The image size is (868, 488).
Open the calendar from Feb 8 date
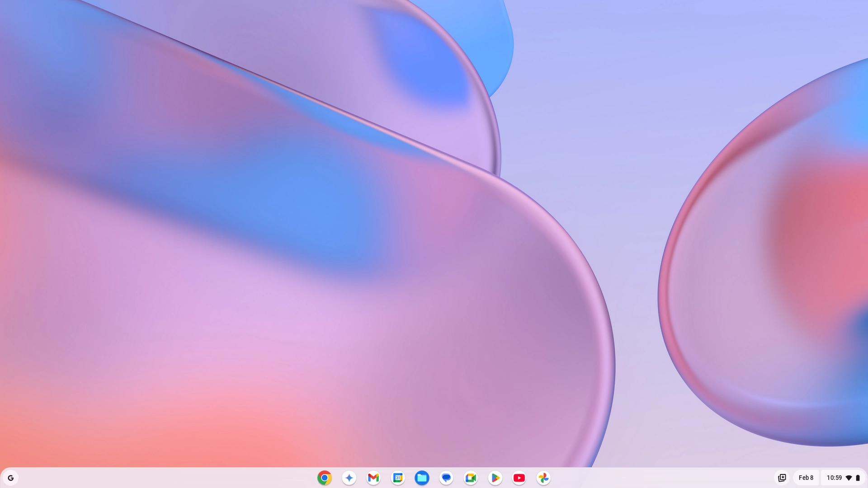click(x=806, y=478)
